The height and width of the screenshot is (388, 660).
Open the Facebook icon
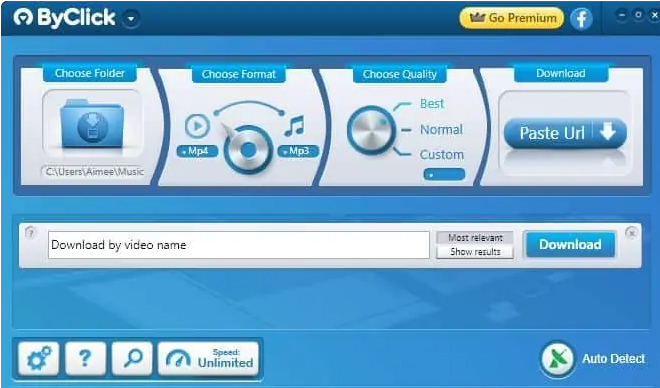(x=582, y=19)
